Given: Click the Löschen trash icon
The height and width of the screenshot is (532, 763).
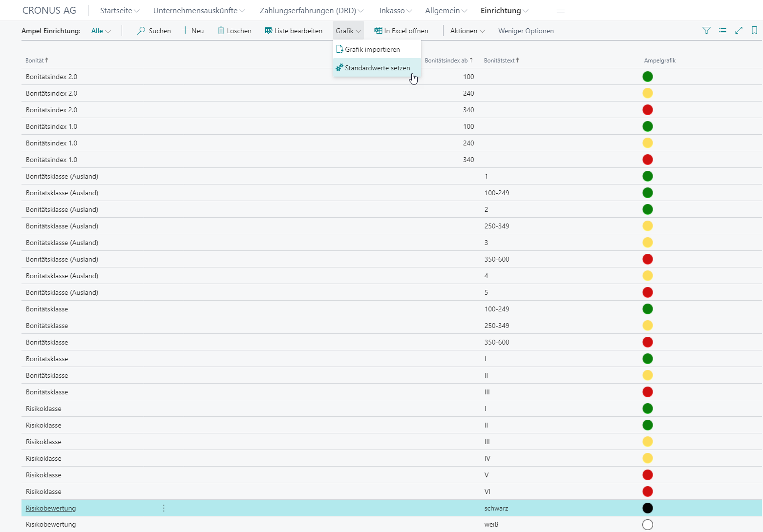Looking at the screenshot, I should [x=221, y=31].
